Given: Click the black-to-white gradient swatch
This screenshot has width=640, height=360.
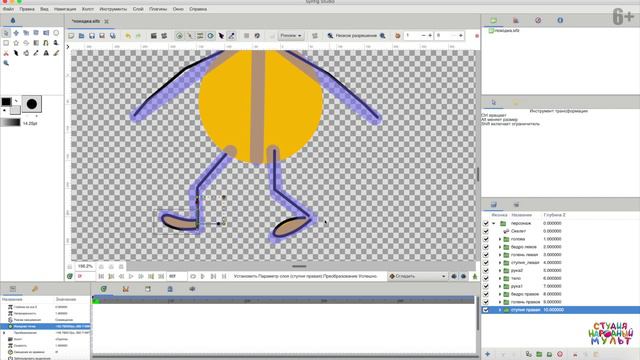Looking at the screenshot, I should [x=11, y=122].
